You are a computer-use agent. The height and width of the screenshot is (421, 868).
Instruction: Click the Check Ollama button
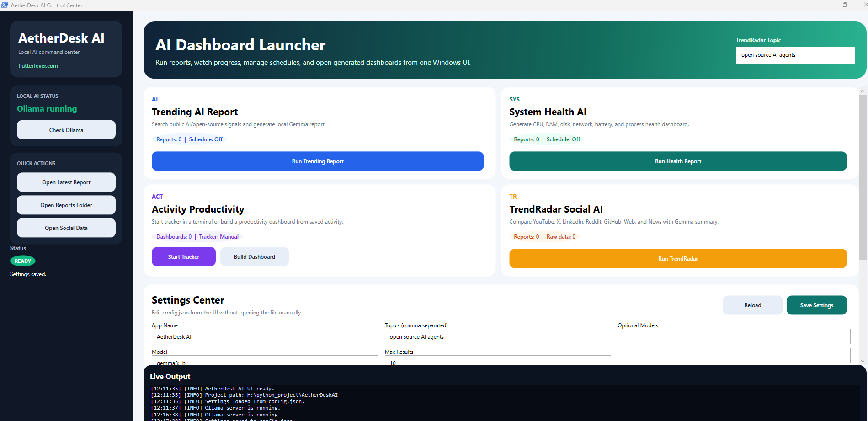(66, 130)
